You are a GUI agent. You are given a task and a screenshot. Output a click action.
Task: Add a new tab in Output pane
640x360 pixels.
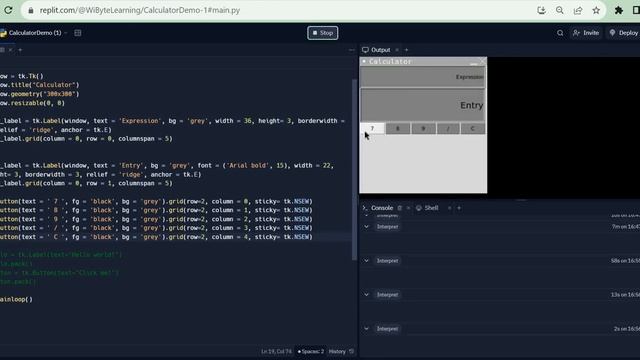(406, 50)
